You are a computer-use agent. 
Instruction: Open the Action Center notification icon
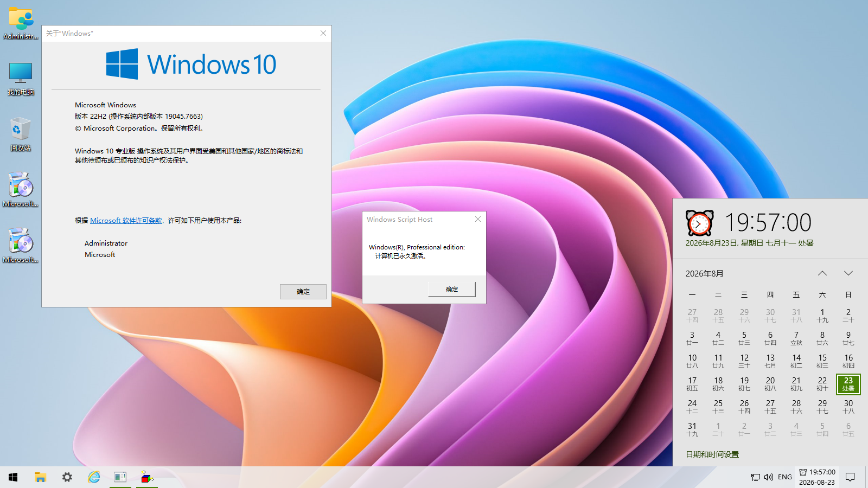pos(850,477)
